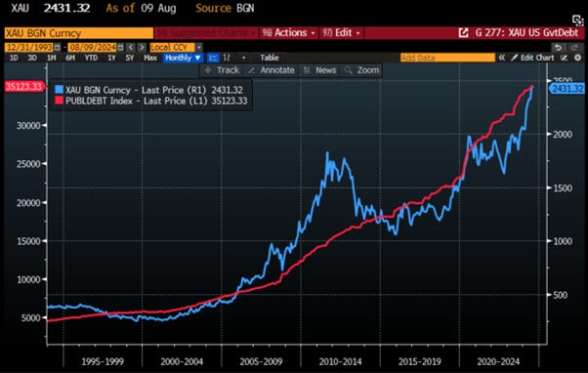Click the blue XAU BGN Curncy legend swatch

coord(59,90)
